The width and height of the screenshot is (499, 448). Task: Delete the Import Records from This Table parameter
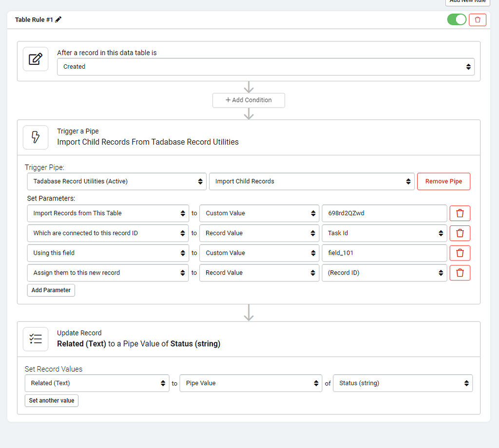click(460, 213)
